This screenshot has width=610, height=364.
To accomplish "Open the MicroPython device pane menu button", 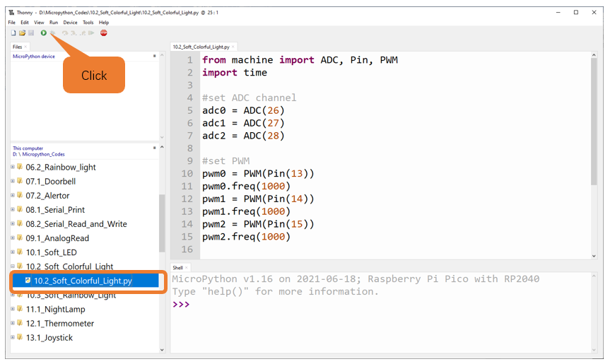I will point(155,56).
